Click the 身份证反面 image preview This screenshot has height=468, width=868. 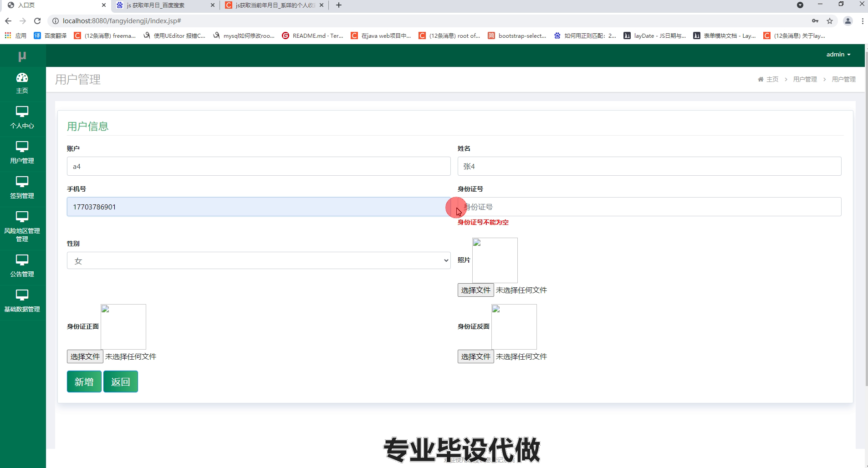514,327
